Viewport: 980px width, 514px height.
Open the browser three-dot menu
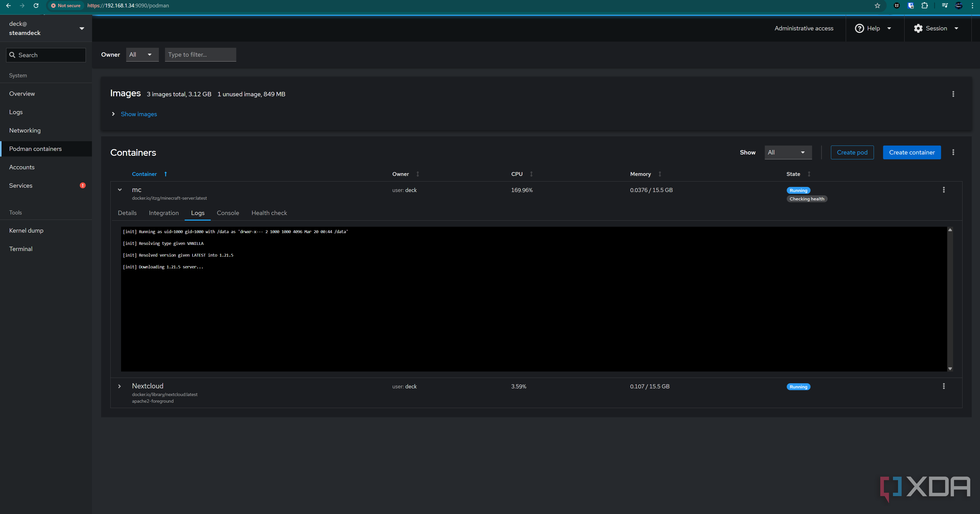tap(972, 6)
